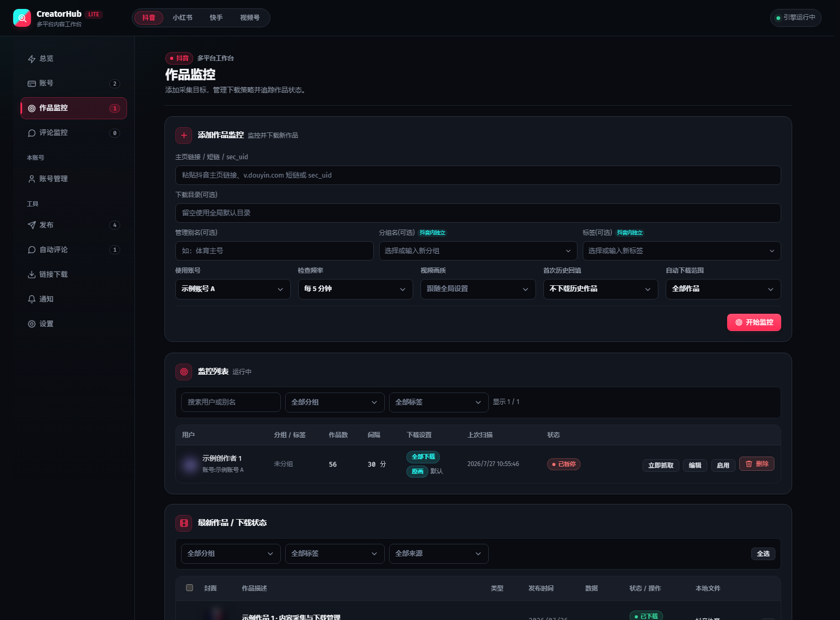Click the target icon beside 监控列表

[184, 372]
